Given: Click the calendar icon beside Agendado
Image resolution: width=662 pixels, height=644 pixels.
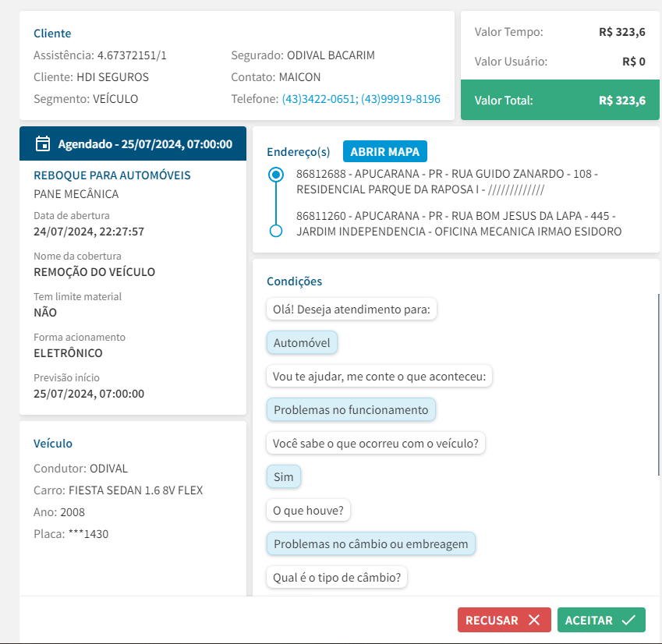Looking at the screenshot, I should point(44,143).
